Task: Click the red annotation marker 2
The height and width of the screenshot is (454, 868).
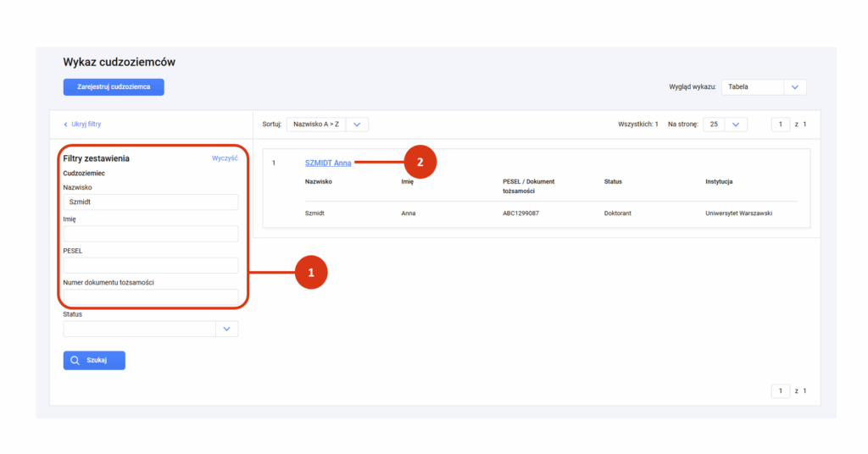Action: pyautogui.click(x=420, y=162)
